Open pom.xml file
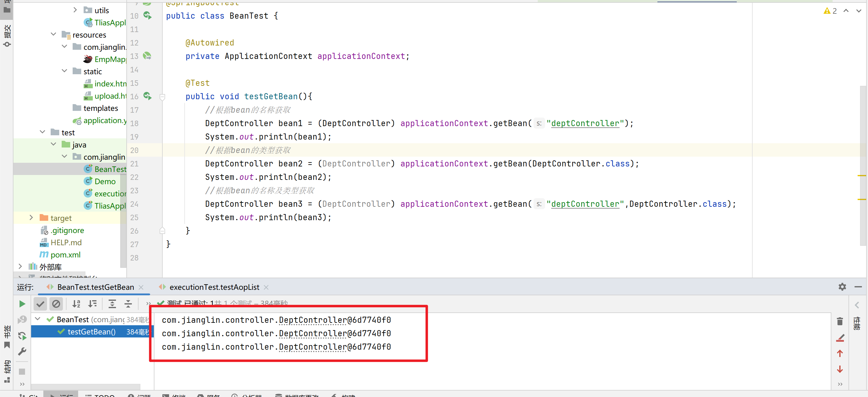Image resolution: width=868 pixels, height=397 pixels. tap(60, 255)
